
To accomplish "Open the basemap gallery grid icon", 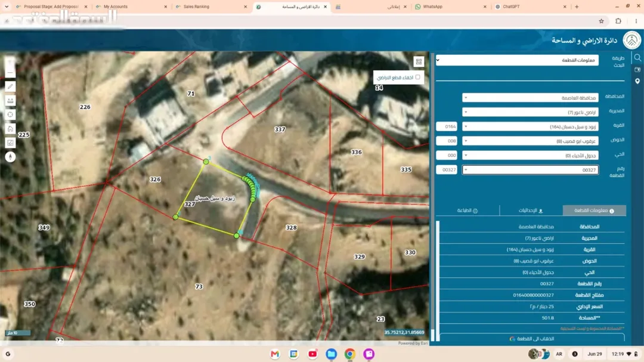I will click(419, 61).
